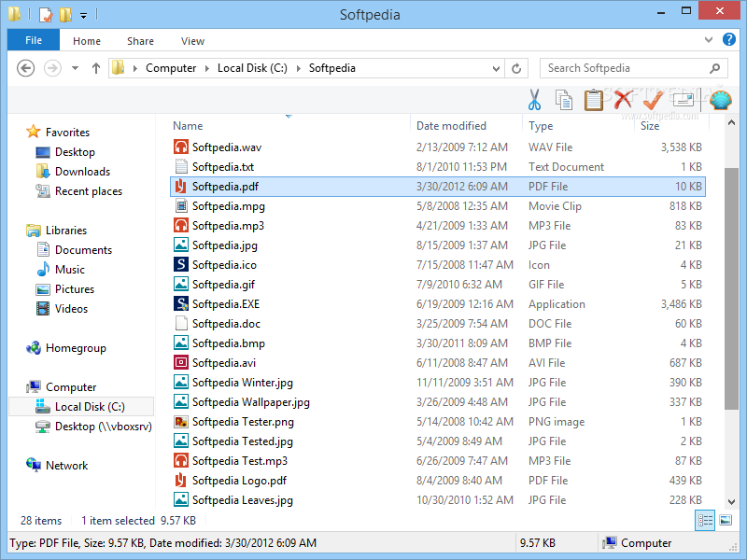Viewport: 747px width, 560px height.
Task: Open the Help question mark icon
Action: coord(729,39)
